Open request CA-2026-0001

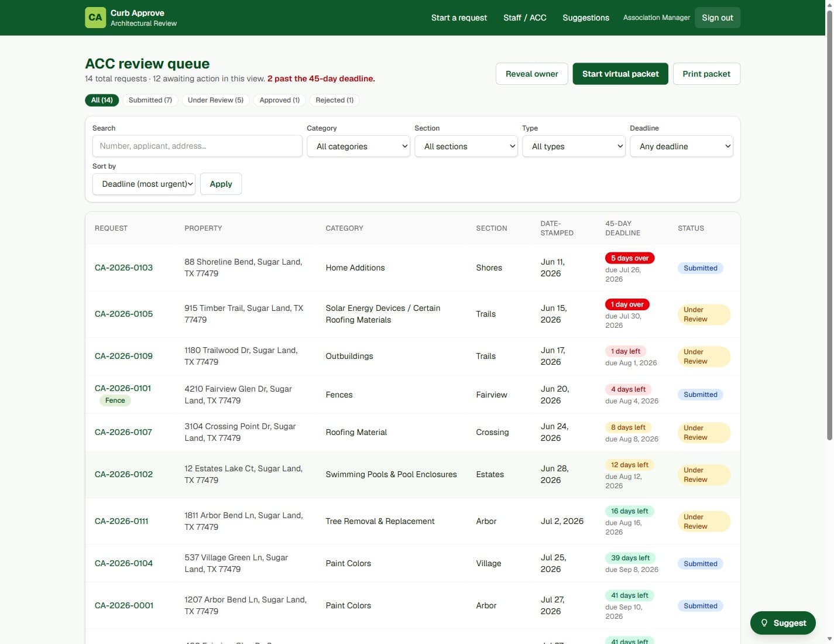124,605
